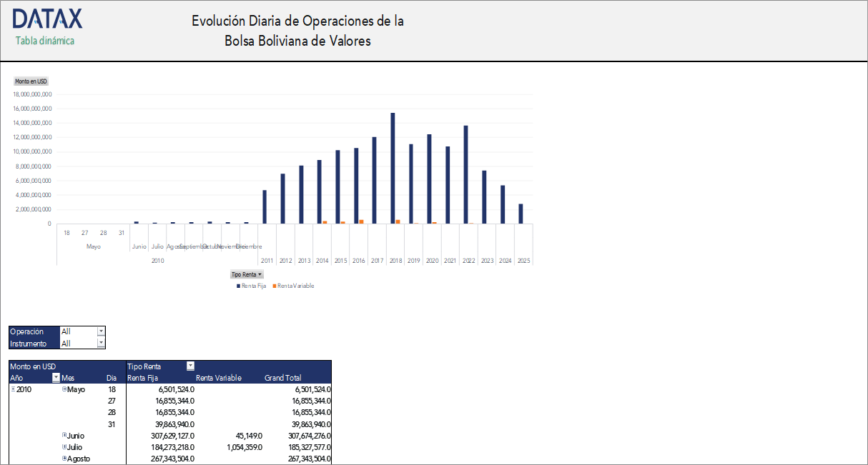
Task: Open the Tipo Renta column filter dropdown
Action: (x=190, y=366)
